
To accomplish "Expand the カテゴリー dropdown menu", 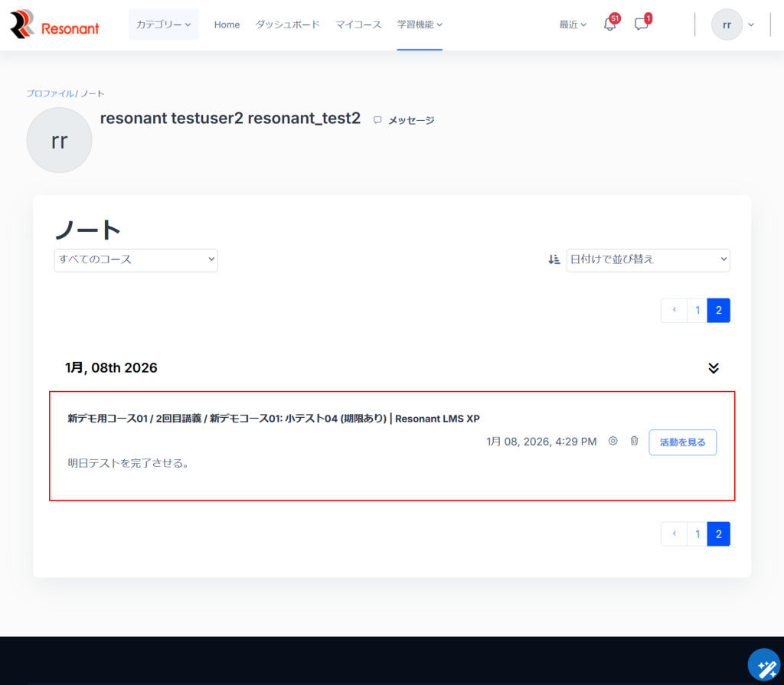I will tap(163, 24).
